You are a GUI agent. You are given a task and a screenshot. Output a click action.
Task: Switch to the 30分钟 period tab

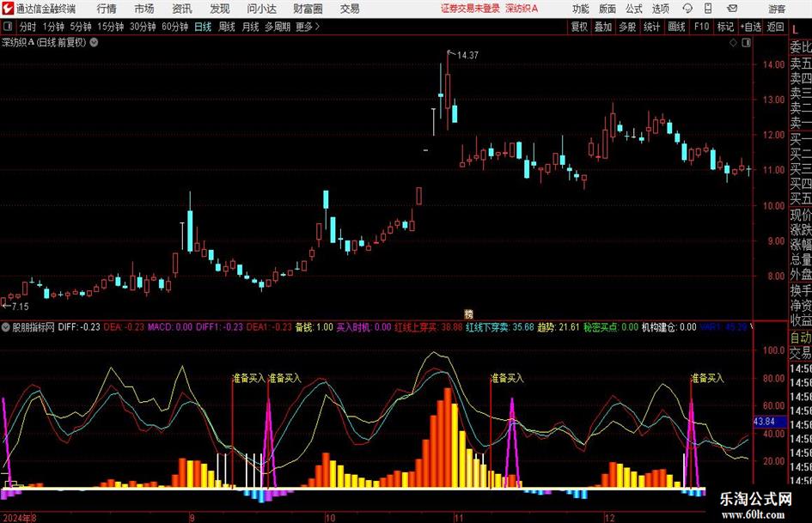pos(143,27)
